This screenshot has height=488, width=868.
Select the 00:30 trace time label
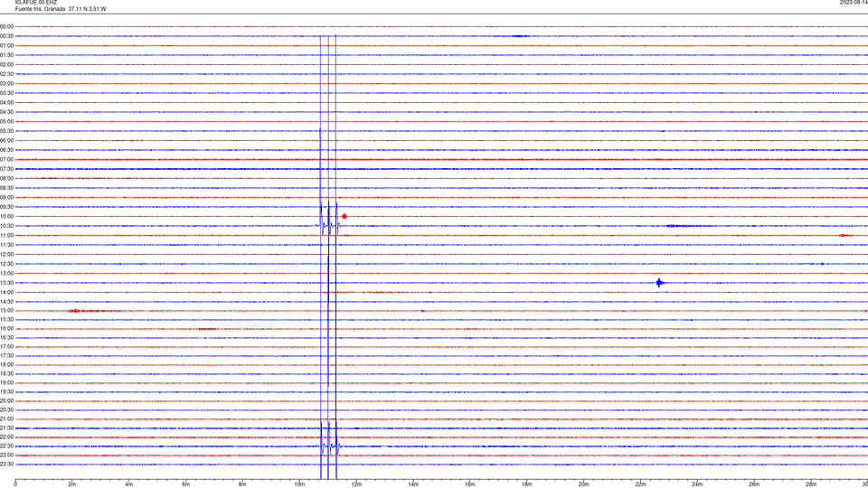[x=6, y=36]
